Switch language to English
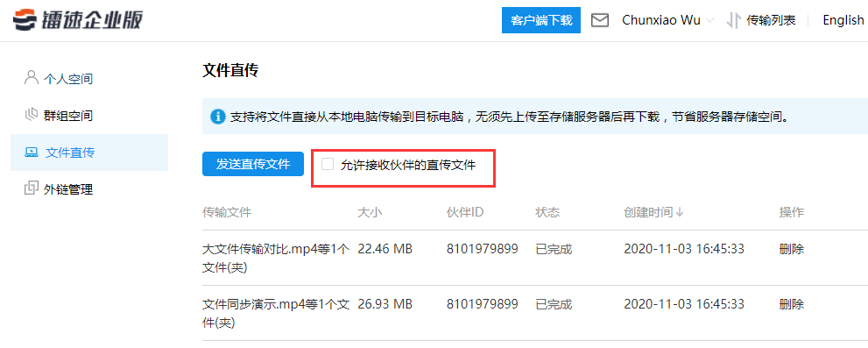This screenshot has width=868, height=348. pyautogui.click(x=843, y=20)
